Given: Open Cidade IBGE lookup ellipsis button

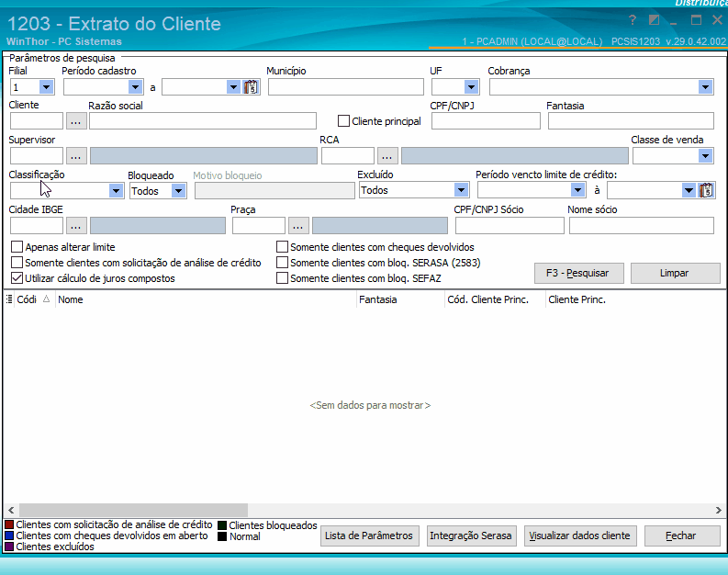Looking at the screenshot, I should tap(76, 226).
